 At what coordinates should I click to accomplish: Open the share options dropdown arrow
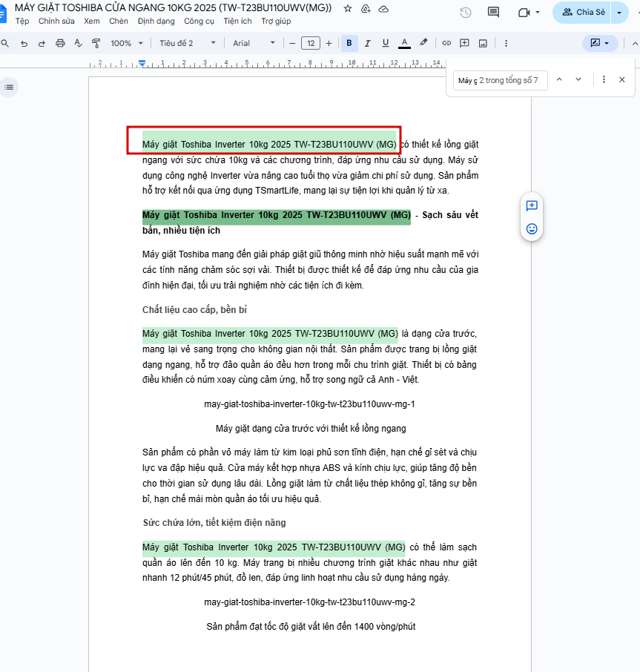(x=619, y=13)
